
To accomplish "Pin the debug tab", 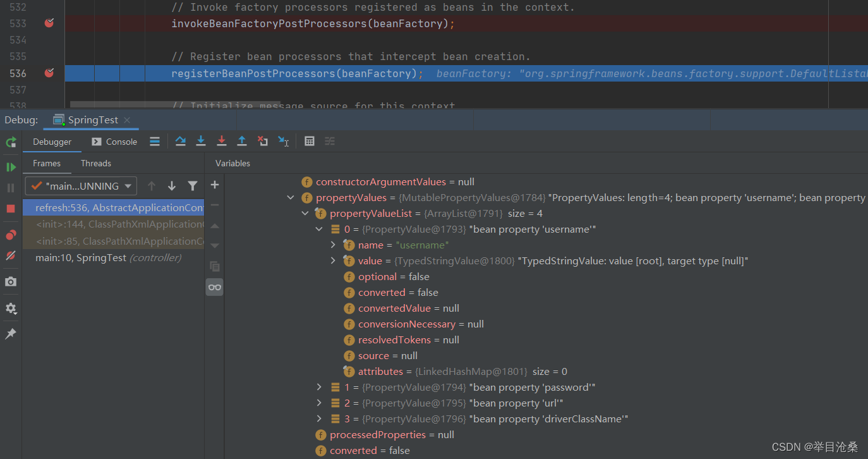I will (11, 334).
